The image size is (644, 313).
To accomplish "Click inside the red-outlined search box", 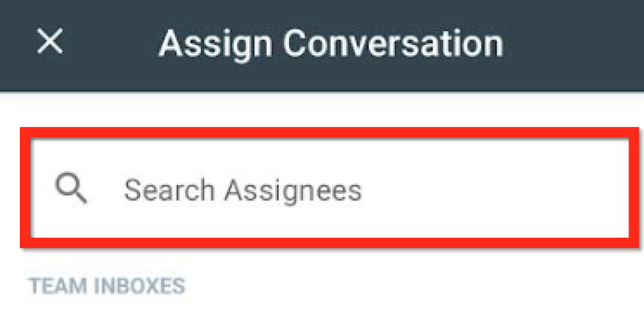I will (330, 188).
